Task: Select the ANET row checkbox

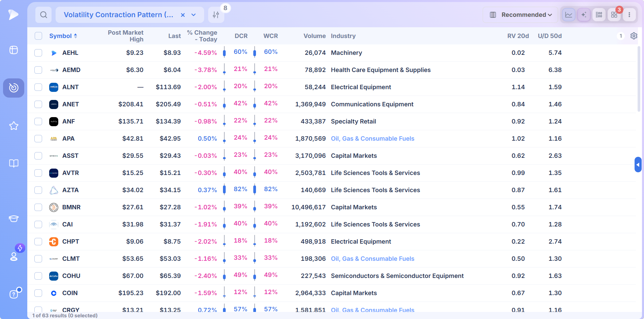Action: 38,104
